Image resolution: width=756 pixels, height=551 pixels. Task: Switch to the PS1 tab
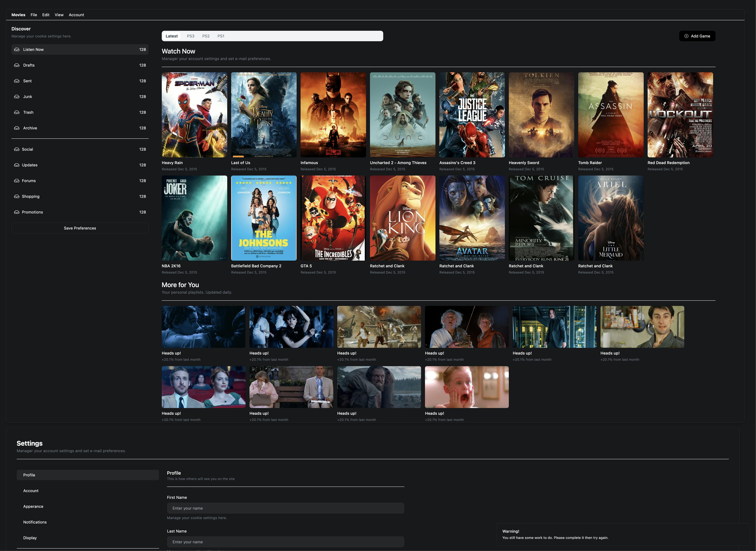click(221, 36)
